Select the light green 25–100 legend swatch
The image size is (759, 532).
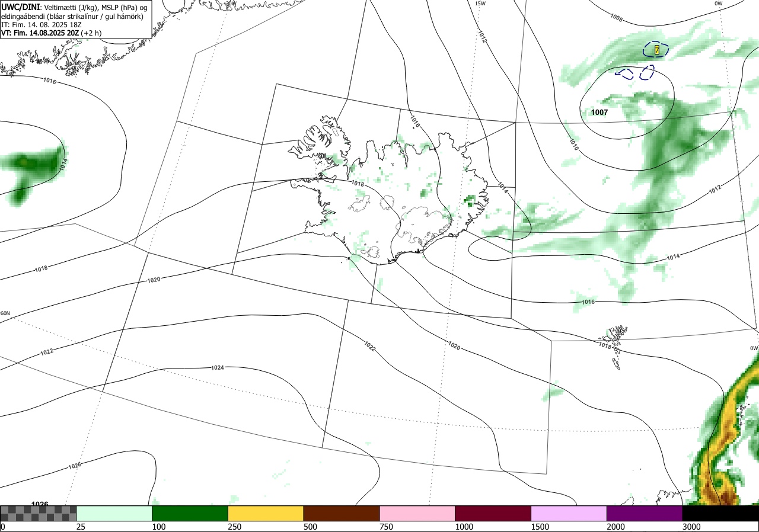[x=114, y=513]
